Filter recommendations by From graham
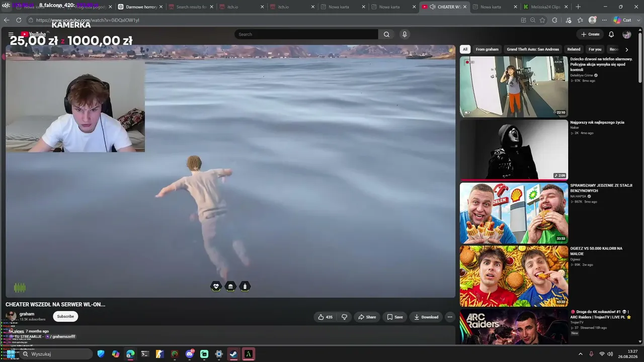Viewport: 644px width, 362px height. coord(487,49)
